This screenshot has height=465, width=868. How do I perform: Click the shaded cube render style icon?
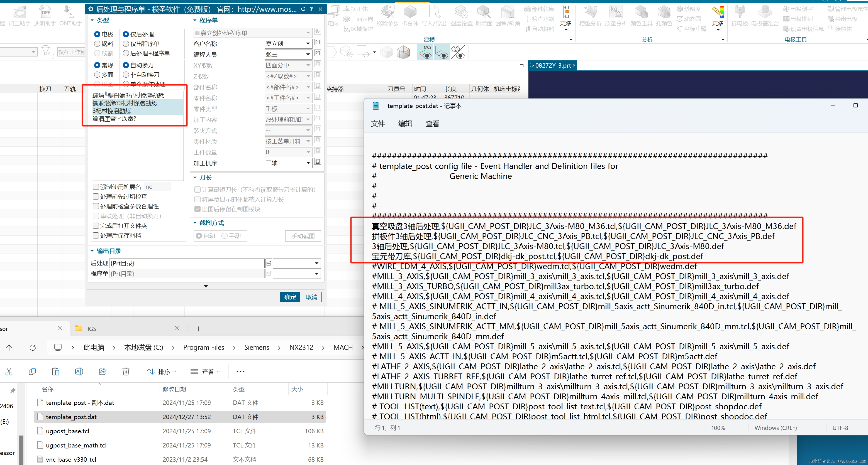point(403,52)
